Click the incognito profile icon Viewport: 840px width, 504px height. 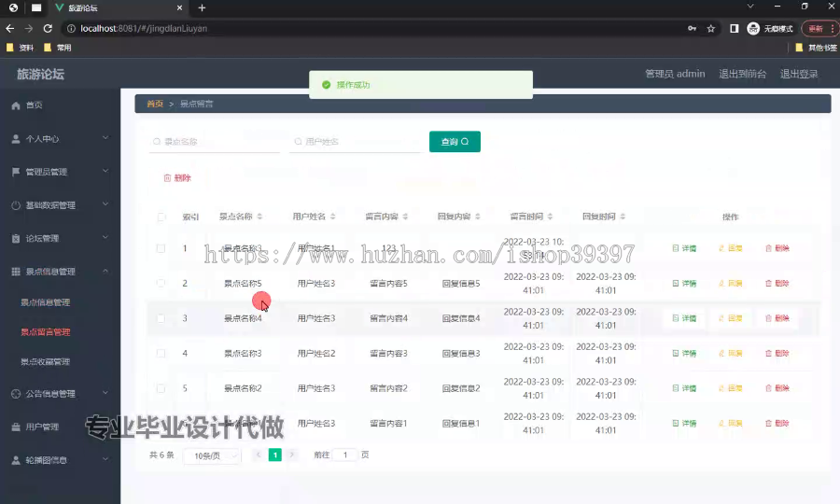pos(753,28)
